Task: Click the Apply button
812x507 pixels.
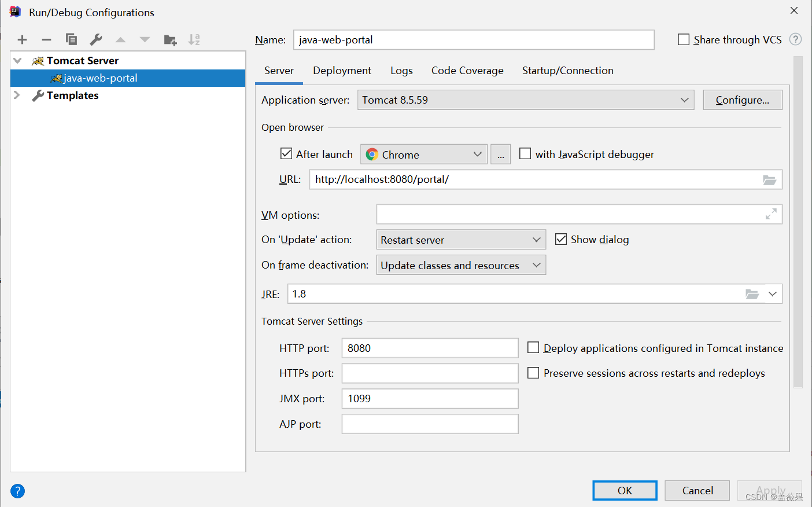Action: coord(770,490)
